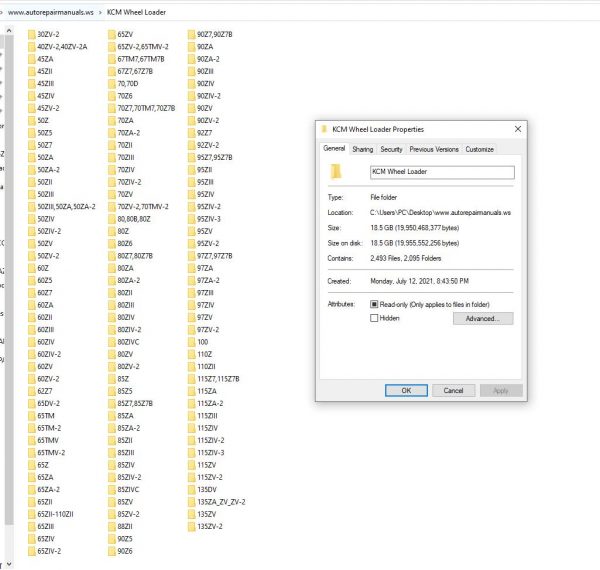
Task: Select the 40ZV-2,40ZV-2A folder name
Action: click(x=62, y=47)
